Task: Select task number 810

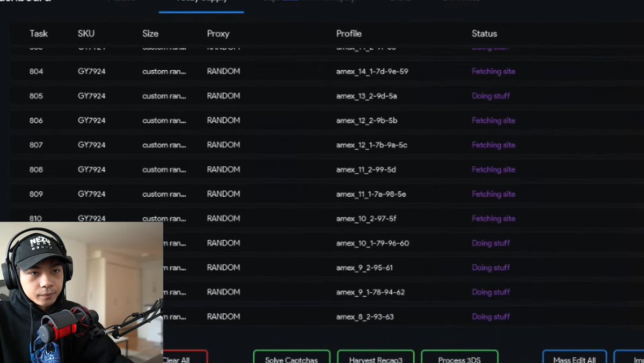Action: point(36,218)
